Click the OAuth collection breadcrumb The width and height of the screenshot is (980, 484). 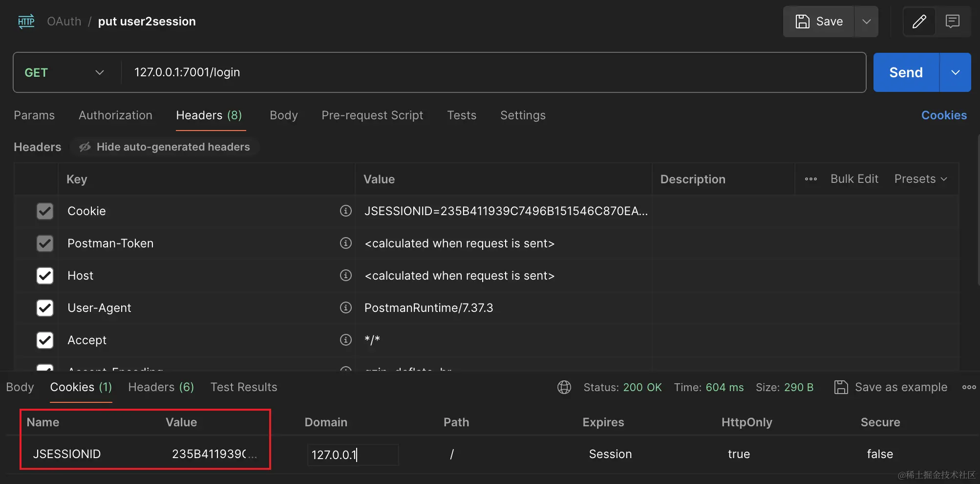click(64, 22)
